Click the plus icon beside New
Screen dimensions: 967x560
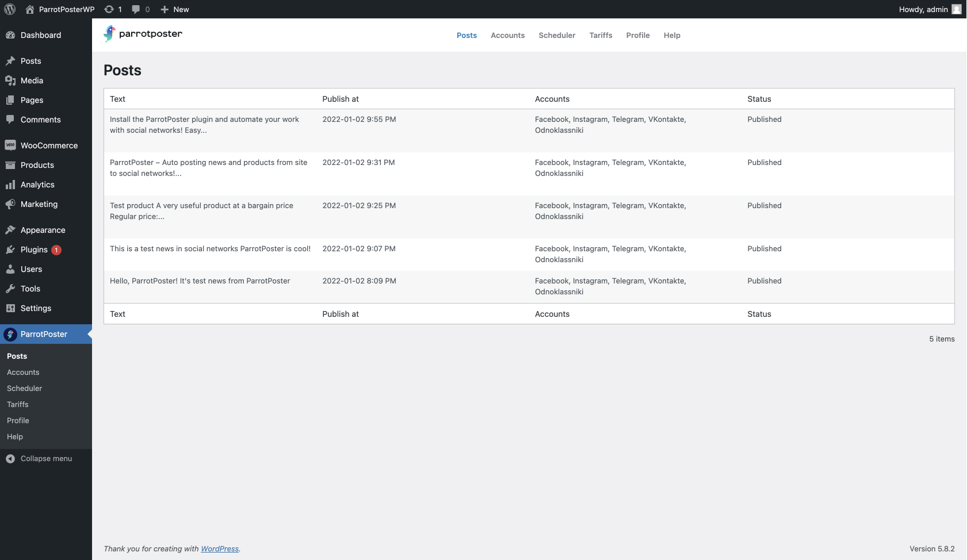(x=165, y=9)
